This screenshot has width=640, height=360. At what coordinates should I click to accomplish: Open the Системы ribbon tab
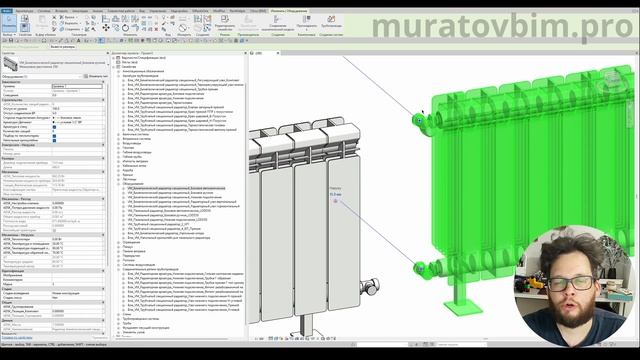[x=44, y=11]
